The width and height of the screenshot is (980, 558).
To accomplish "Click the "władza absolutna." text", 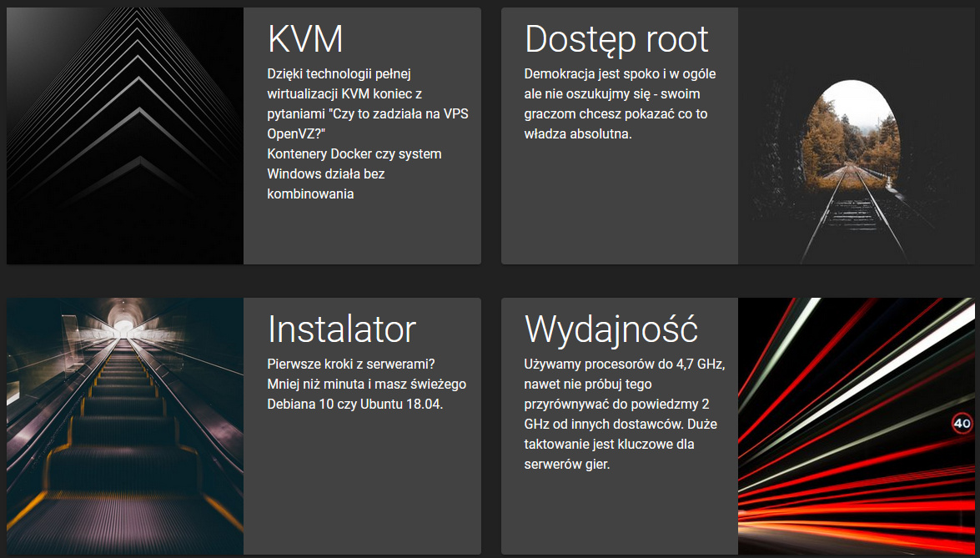I will [578, 133].
